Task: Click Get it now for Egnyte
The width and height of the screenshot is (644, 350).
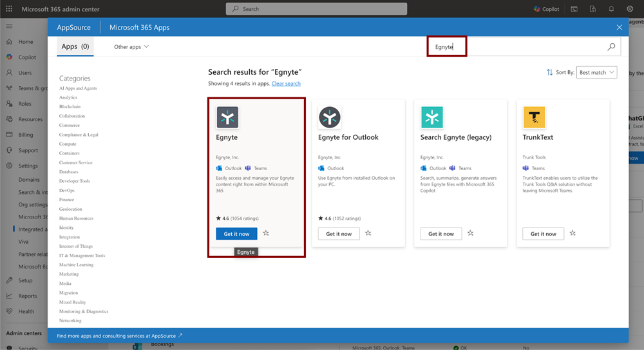Action: point(236,234)
